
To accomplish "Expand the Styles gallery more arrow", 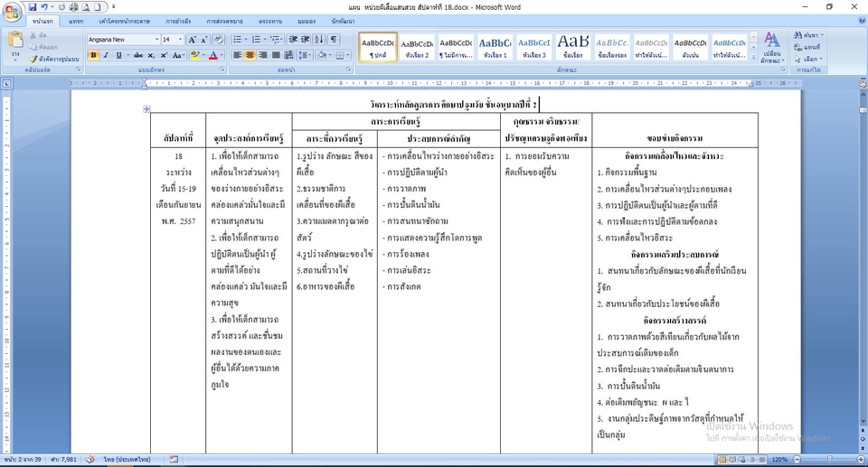I will [753, 57].
